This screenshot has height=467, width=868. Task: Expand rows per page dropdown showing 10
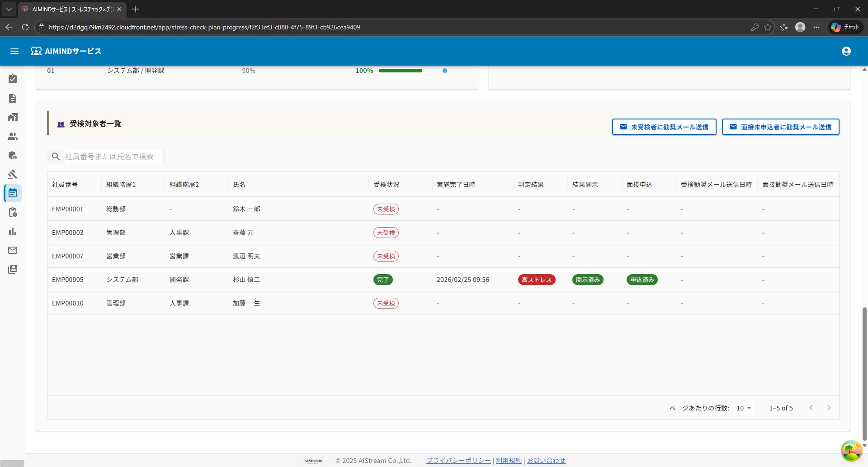click(744, 408)
